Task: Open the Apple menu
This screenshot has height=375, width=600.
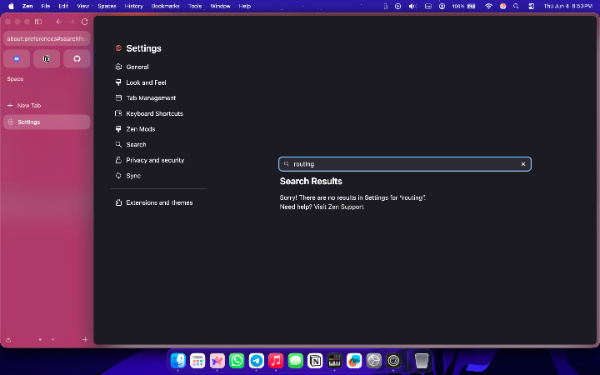Action: 11,6
